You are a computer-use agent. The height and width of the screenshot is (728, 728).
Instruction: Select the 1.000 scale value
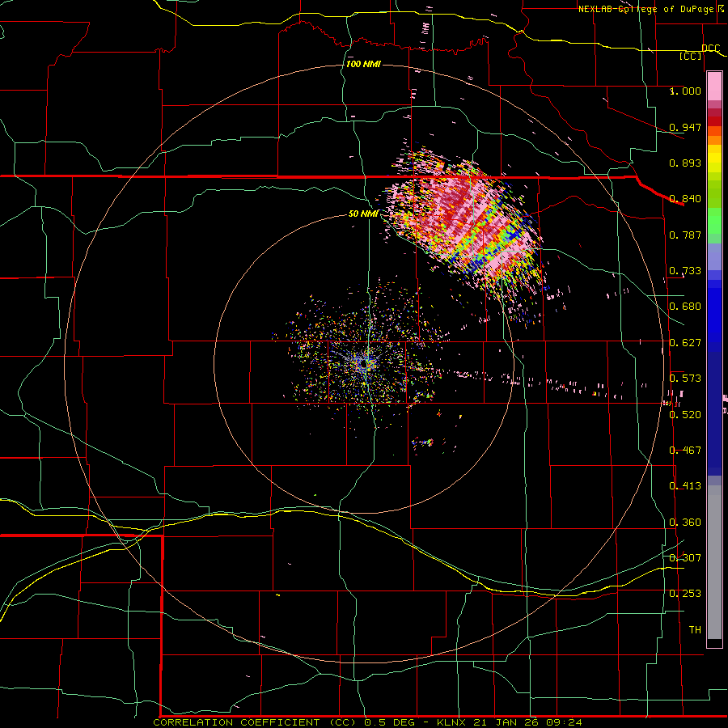tap(685, 91)
